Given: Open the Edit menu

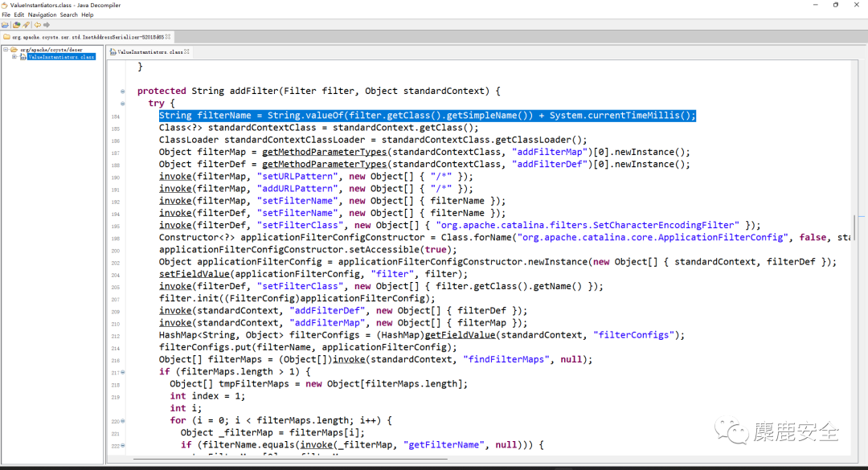Looking at the screenshot, I should click(x=18, y=15).
